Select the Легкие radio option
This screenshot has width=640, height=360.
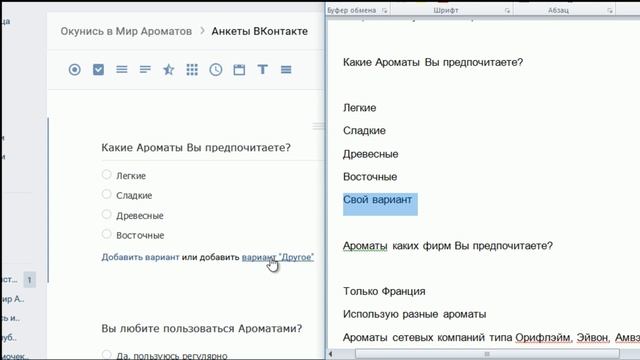click(x=107, y=175)
